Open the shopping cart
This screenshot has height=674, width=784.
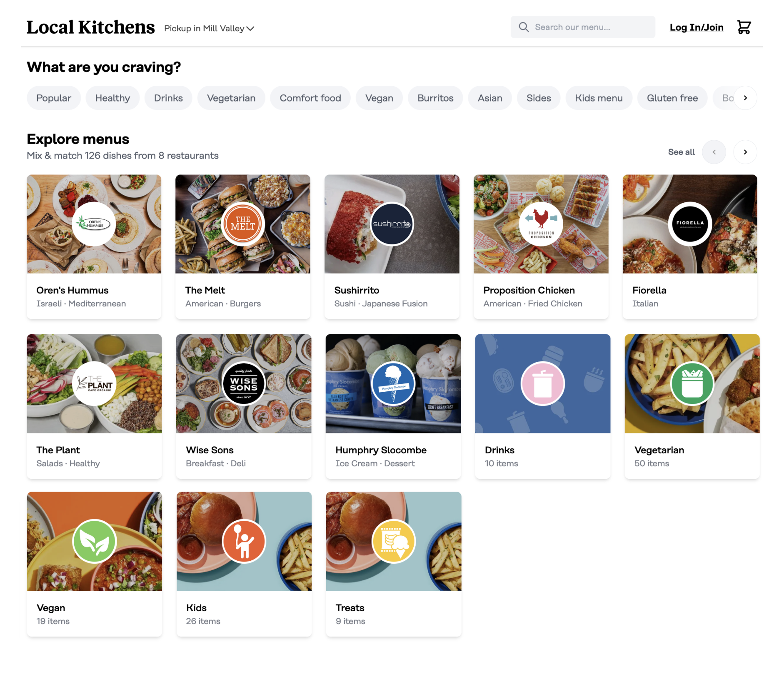pyautogui.click(x=744, y=27)
